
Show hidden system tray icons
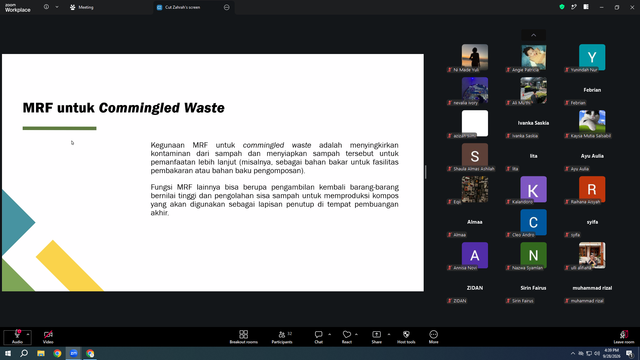click(x=573, y=353)
